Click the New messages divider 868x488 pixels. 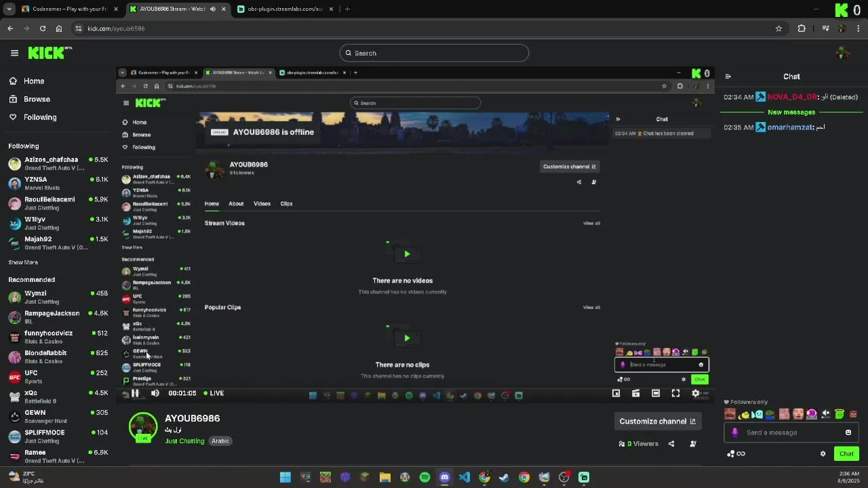coord(791,113)
